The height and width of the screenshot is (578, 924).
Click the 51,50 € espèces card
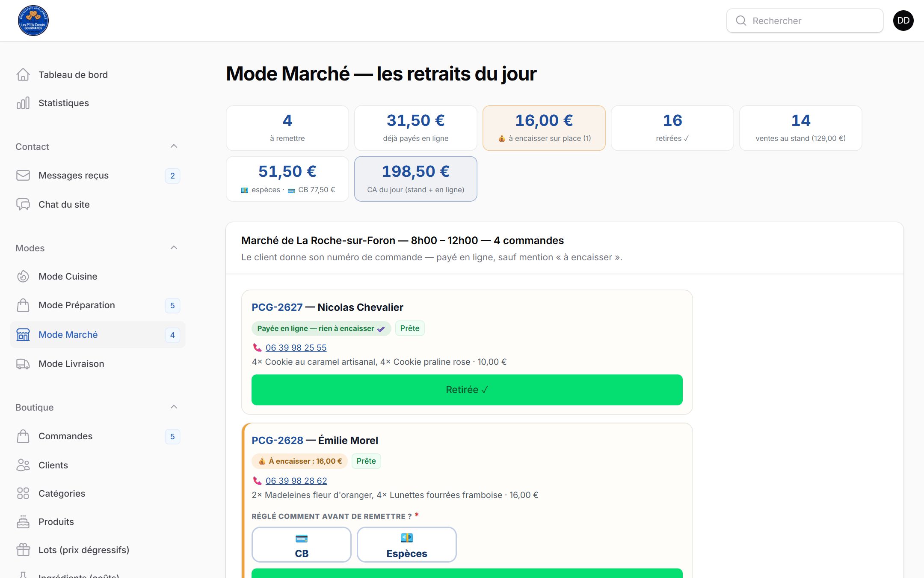tap(287, 179)
